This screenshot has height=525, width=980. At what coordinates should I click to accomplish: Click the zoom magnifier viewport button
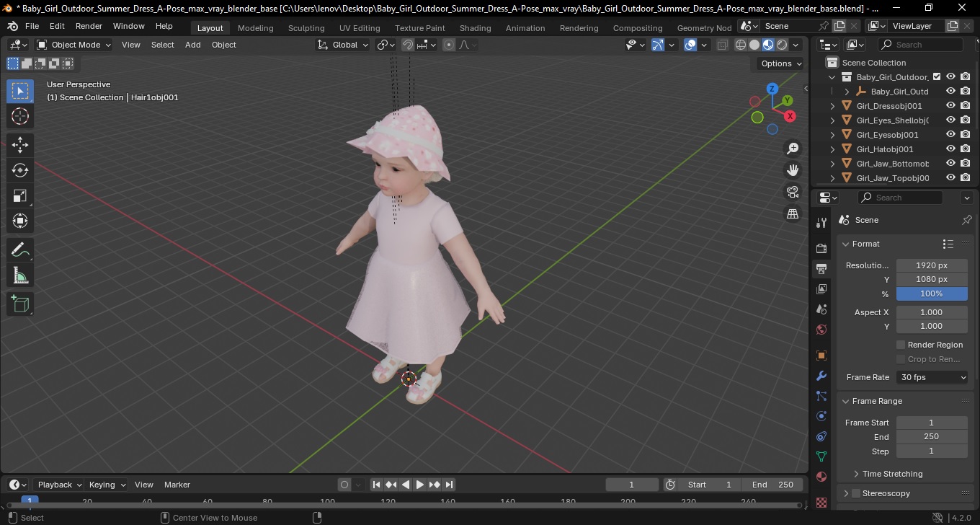(793, 149)
